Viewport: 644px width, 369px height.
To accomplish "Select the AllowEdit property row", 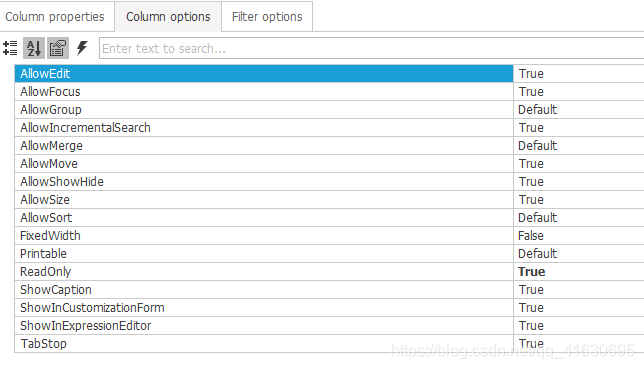I will click(264, 74).
